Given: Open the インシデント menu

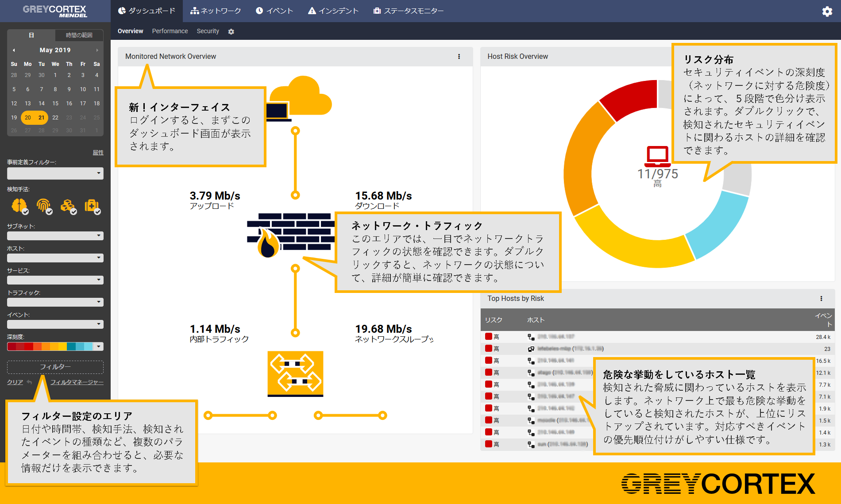Looking at the screenshot, I should coord(333,11).
